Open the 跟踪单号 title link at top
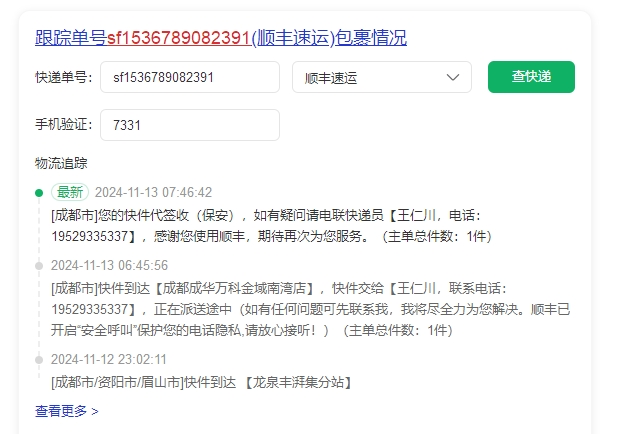Image resolution: width=621 pixels, height=434 pixels. (221, 38)
